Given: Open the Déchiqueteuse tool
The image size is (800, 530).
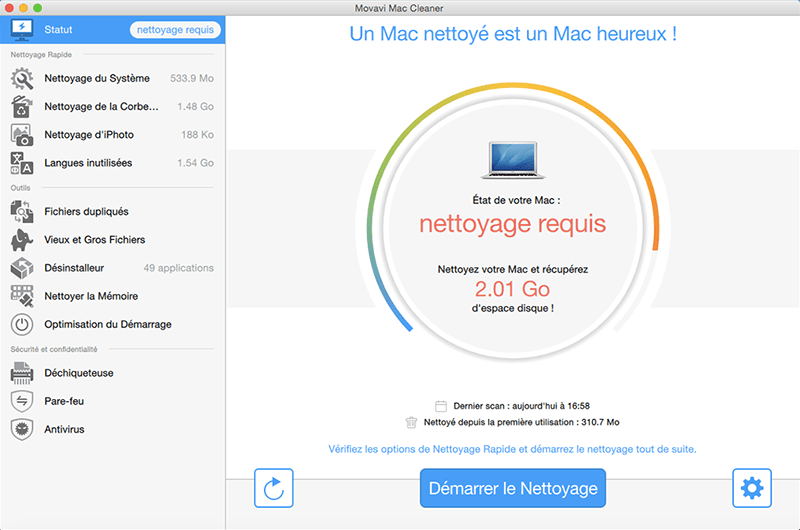Looking at the screenshot, I should (x=112, y=373).
